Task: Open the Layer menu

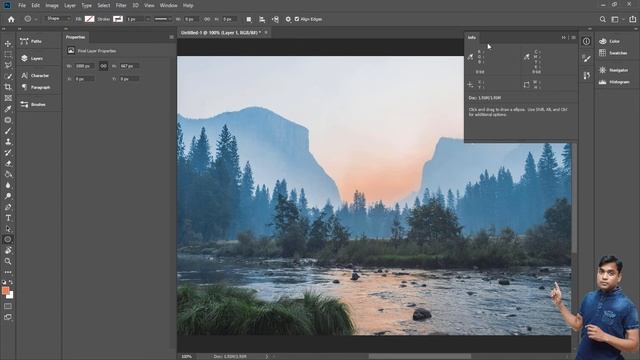Action: (70, 6)
